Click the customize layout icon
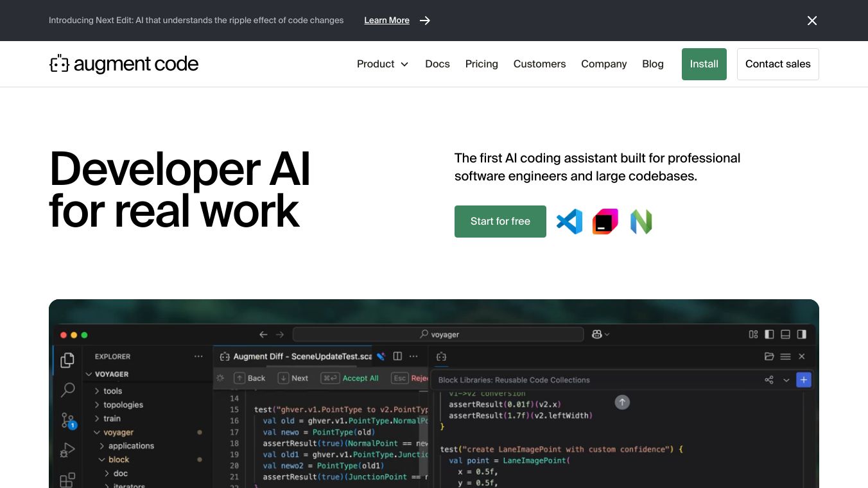This screenshot has height=488, width=868. (x=754, y=335)
